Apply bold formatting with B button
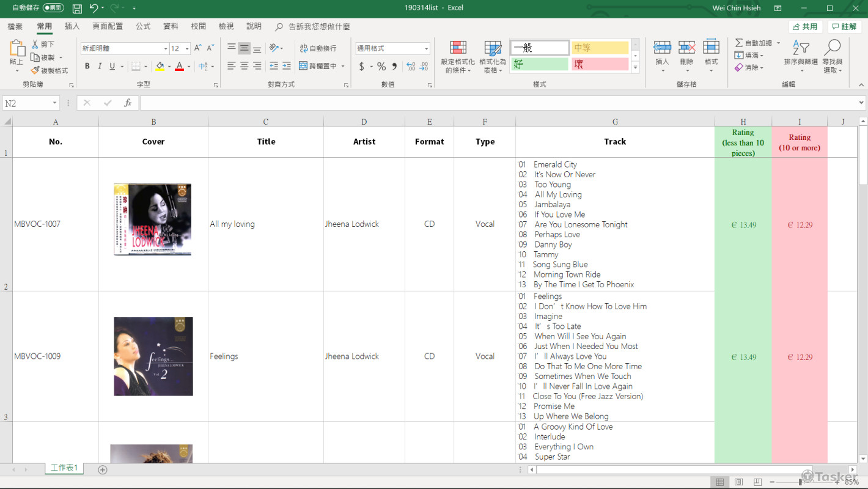The height and width of the screenshot is (489, 868). (87, 66)
